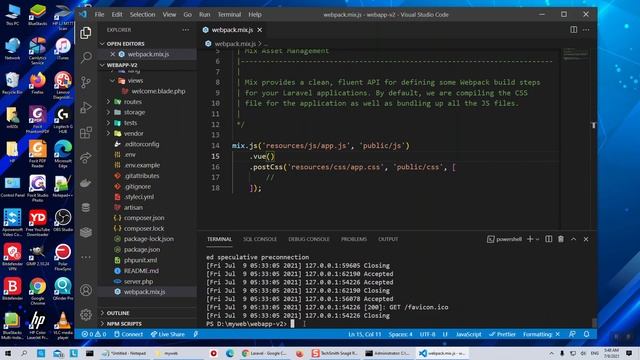This screenshot has height=360, width=640.
Task: Switch to the SQL Console panel tab
Action: pos(260,239)
